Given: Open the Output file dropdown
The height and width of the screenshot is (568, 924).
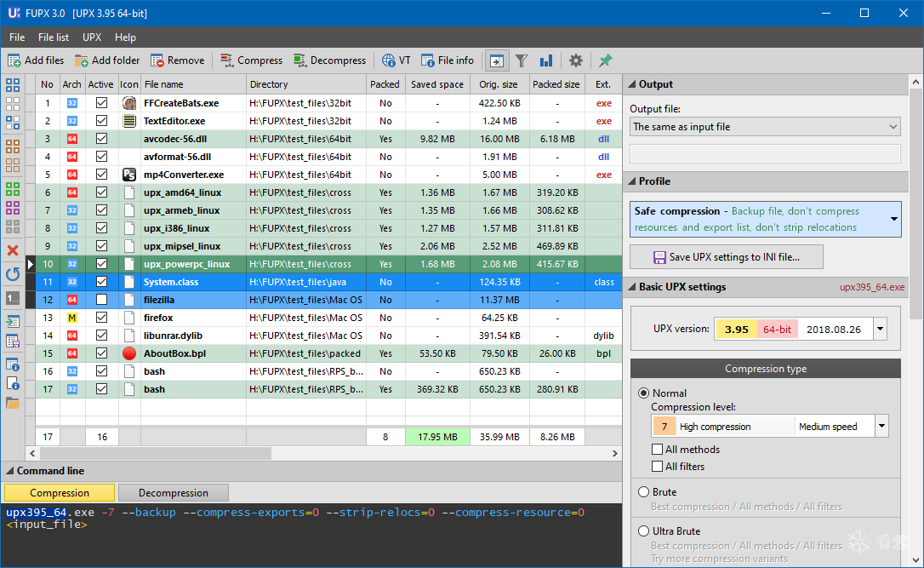Looking at the screenshot, I should [x=765, y=127].
